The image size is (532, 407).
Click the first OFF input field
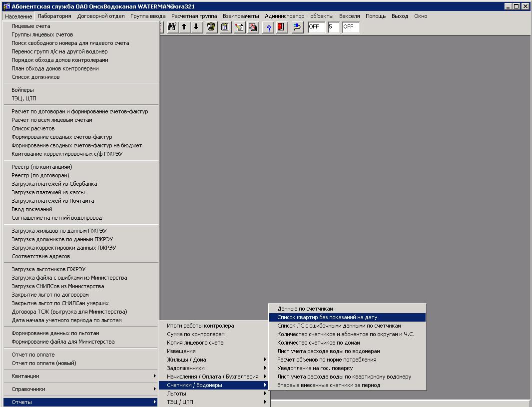[x=316, y=27]
